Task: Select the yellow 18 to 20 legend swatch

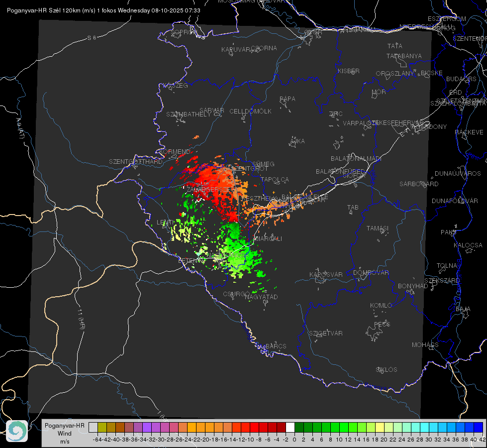Action: [x=380, y=427]
